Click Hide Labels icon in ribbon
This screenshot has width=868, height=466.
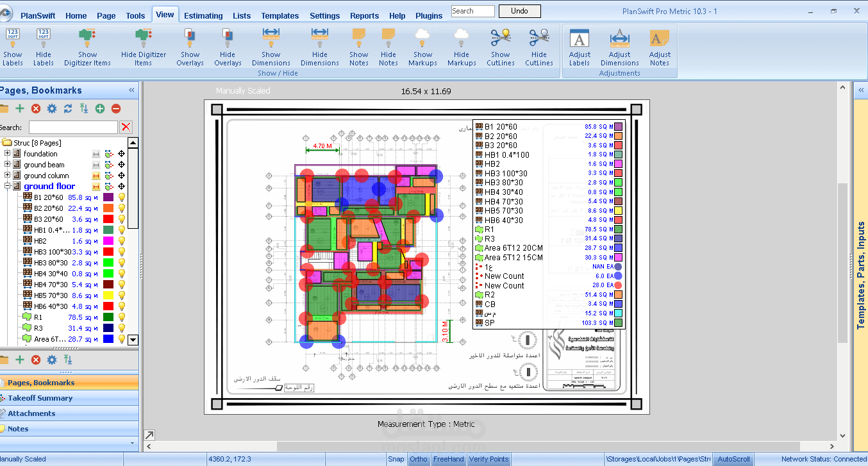pos(44,37)
